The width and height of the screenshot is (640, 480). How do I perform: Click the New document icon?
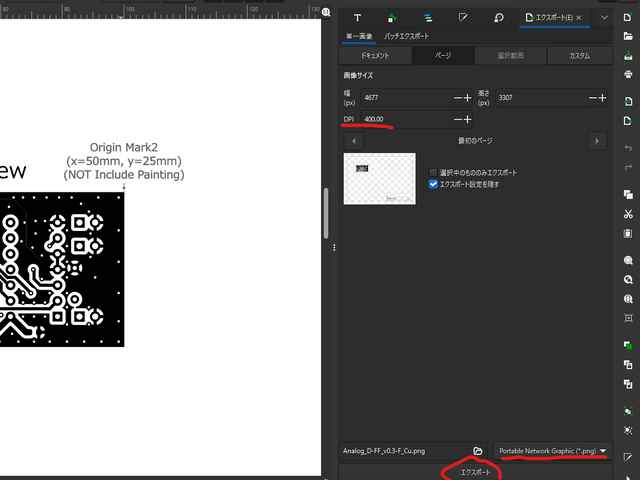tap(627, 18)
